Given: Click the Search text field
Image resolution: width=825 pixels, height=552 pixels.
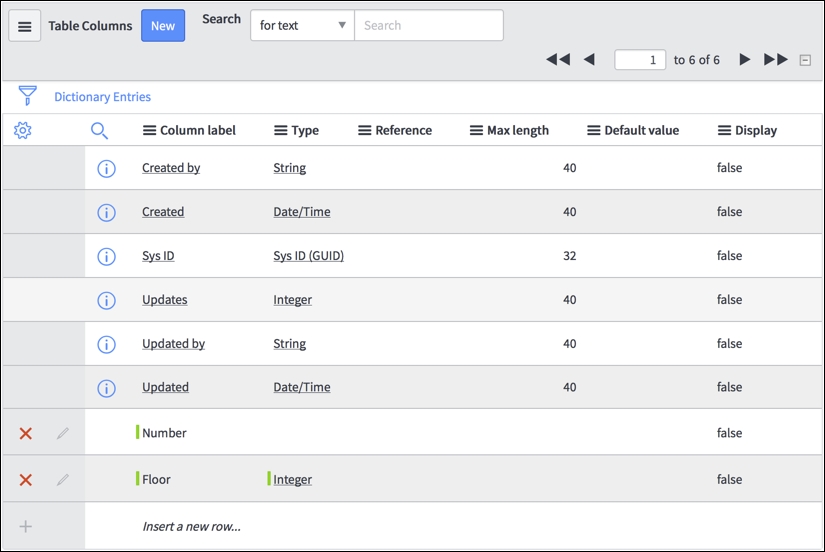Looking at the screenshot, I should coord(429,25).
